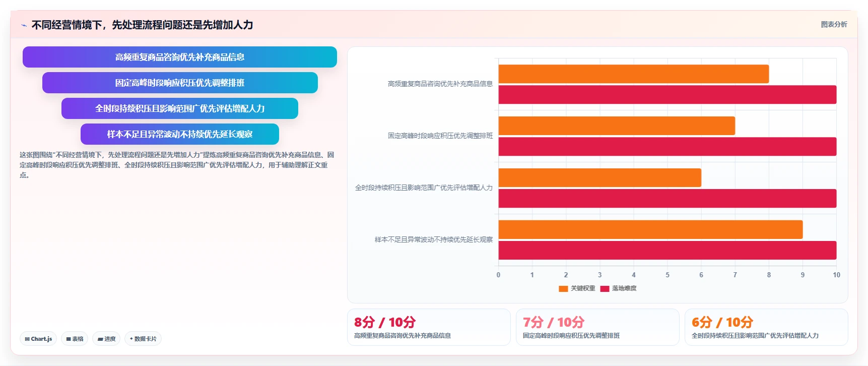
Task: Select funnel stage 高频重复商品咨询优先补充商品信息
Action: [180, 57]
